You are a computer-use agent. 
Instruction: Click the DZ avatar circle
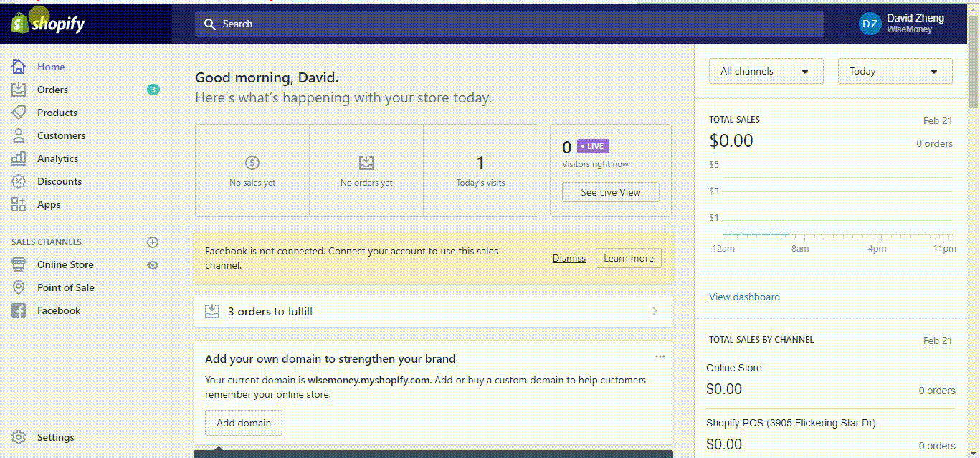870,24
